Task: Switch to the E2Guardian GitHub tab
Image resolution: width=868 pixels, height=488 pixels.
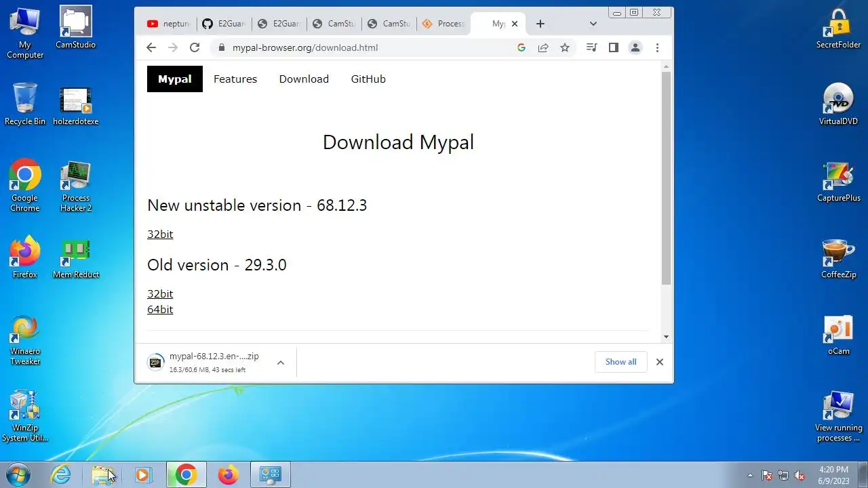Action: (x=224, y=24)
